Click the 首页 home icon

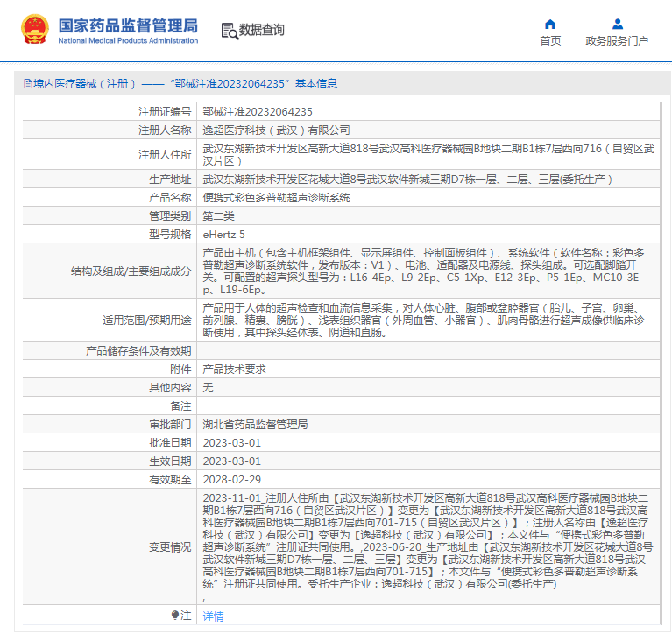550,24
